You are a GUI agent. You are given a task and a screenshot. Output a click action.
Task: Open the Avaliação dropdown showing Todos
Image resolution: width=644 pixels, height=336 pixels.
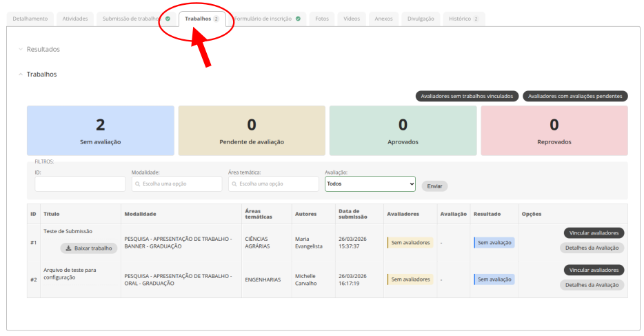[370, 184]
